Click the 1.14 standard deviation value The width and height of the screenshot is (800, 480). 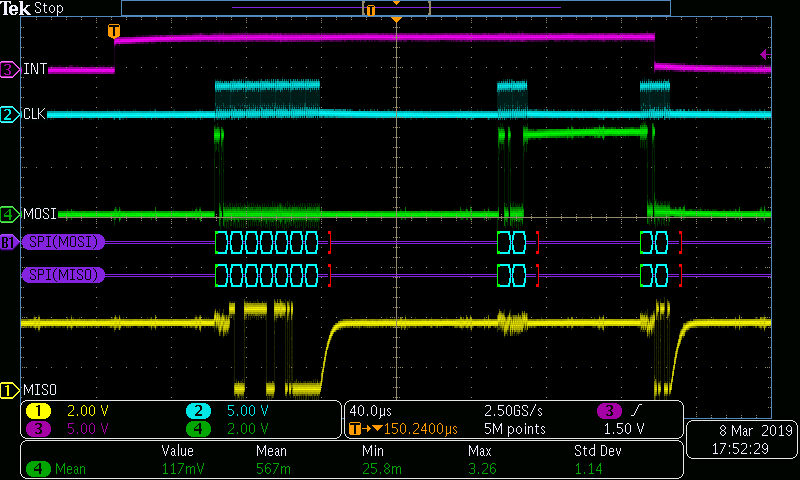(588, 469)
